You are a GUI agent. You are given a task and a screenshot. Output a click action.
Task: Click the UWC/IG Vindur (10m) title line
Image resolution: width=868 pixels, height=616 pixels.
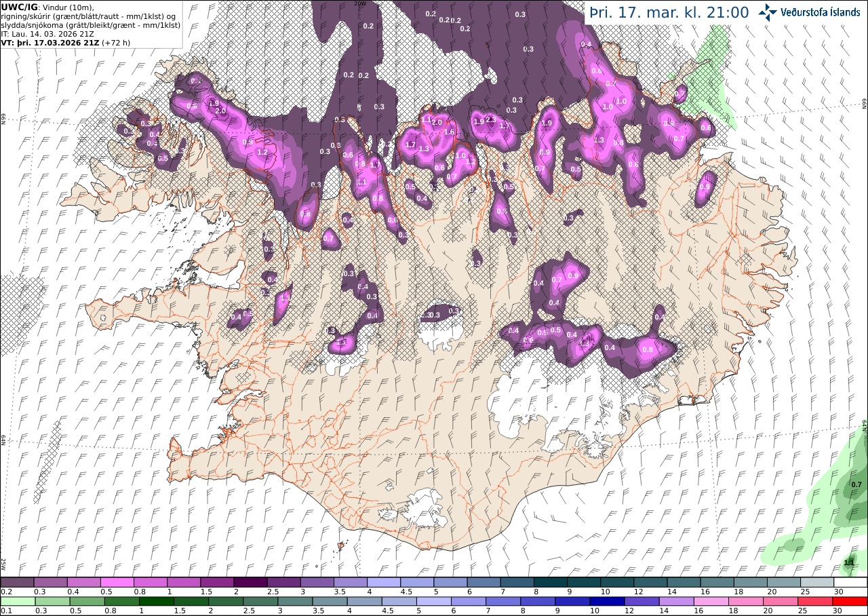point(48,7)
